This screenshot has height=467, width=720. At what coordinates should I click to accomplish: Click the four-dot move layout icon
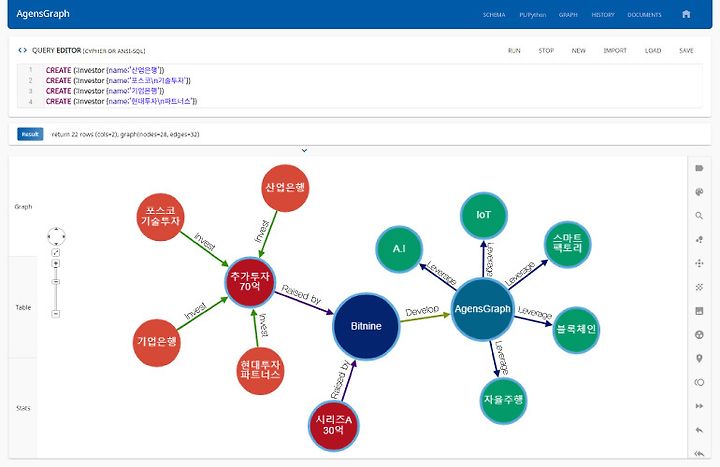click(699, 263)
